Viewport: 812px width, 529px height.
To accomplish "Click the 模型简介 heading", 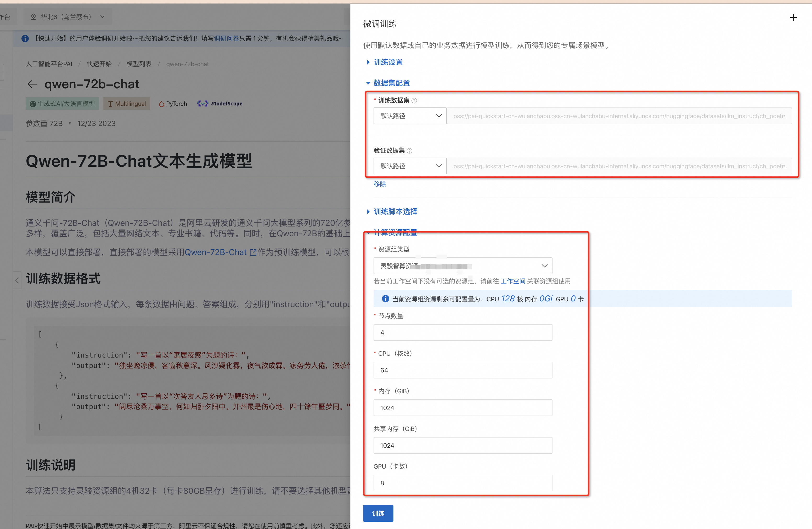I will point(50,197).
